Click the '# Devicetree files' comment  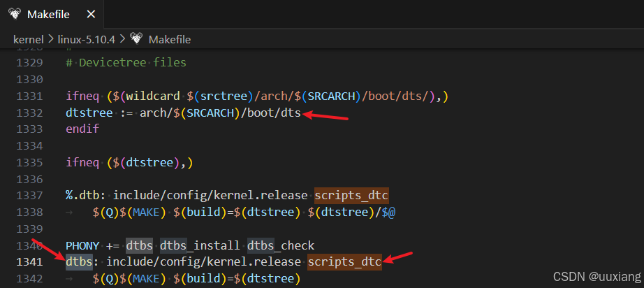126,63
